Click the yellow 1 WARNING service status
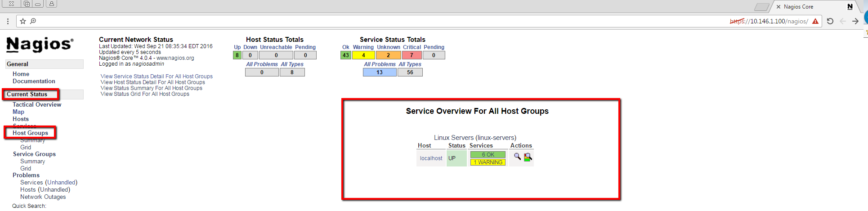868x211 pixels. click(488, 162)
